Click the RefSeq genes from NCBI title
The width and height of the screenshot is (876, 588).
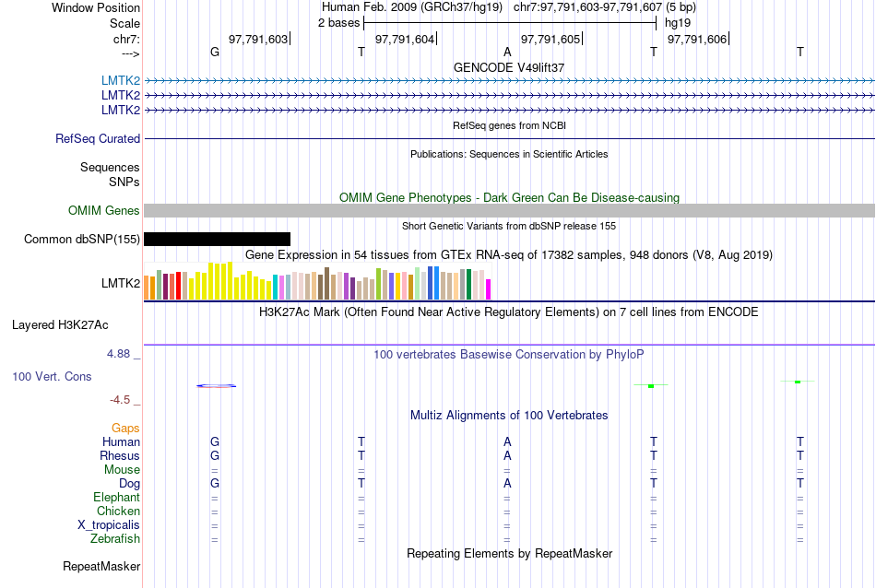coord(510,125)
